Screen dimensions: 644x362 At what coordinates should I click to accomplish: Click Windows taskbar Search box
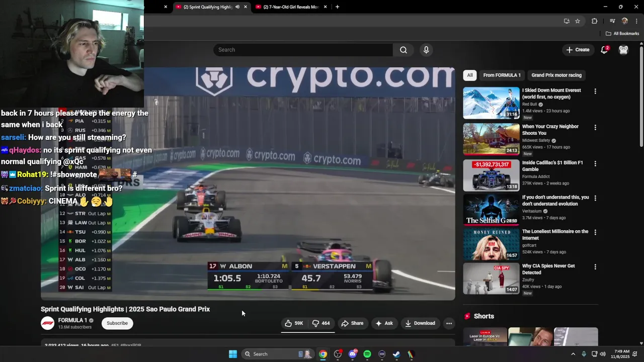278,354
